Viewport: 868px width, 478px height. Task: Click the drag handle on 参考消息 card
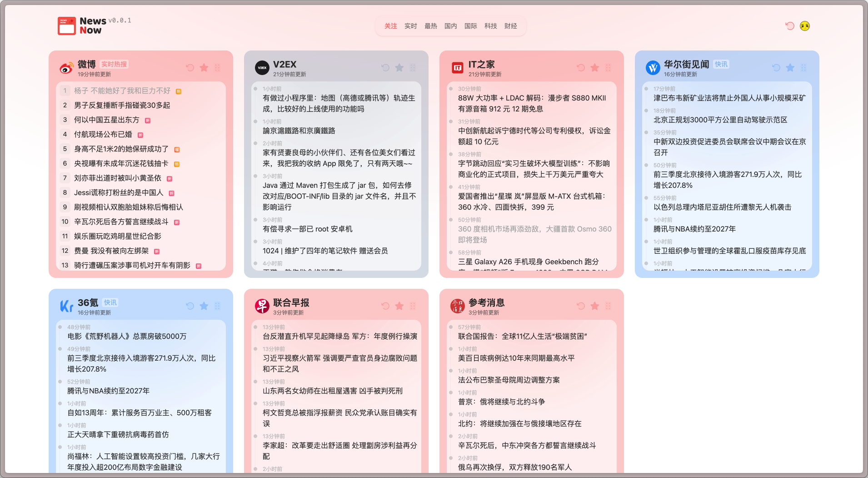point(608,306)
